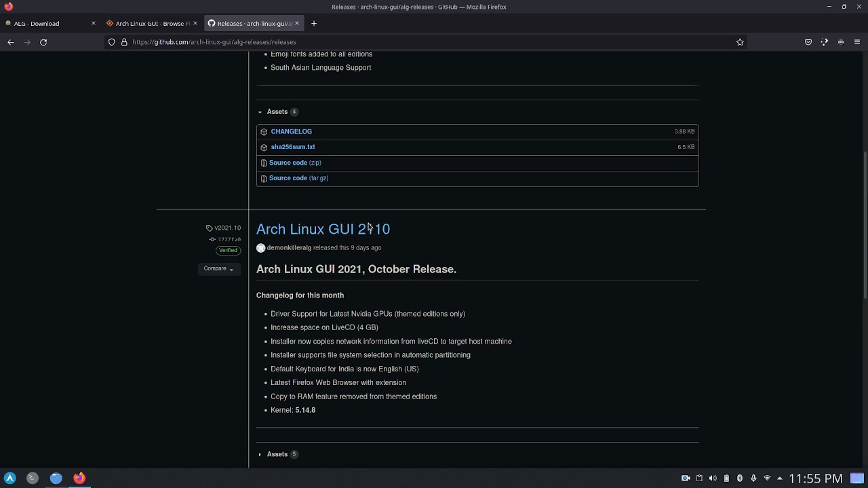Open the Pocket save icon in toolbar

point(808,42)
